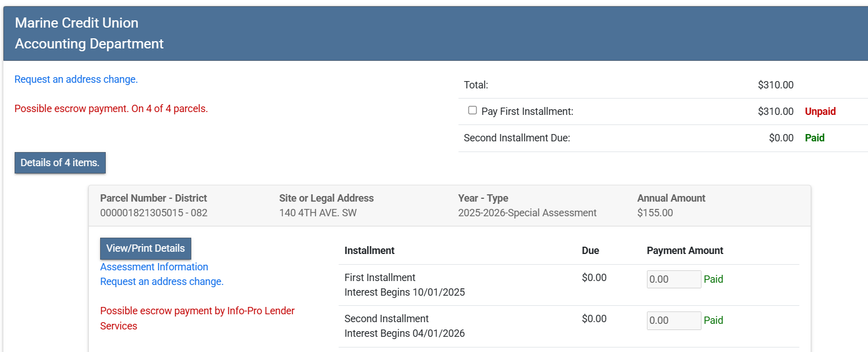The height and width of the screenshot is (352, 868).
Task: Click the Payment Amount column header
Action: [x=685, y=251]
